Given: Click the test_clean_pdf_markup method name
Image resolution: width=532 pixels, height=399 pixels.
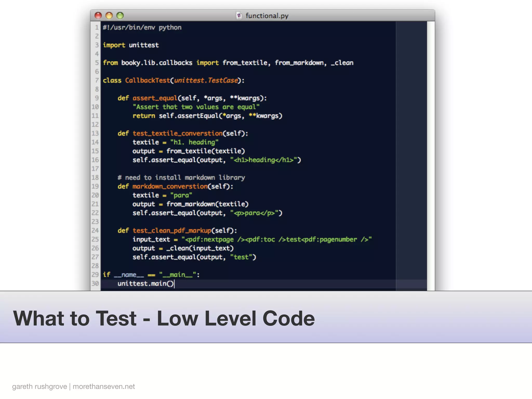Looking at the screenshot, I should (172, 230).
